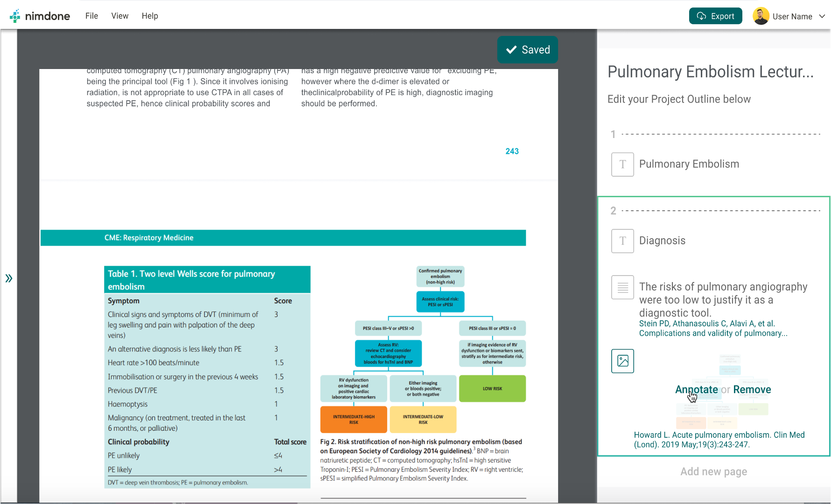The width and height of the screenshot is (831, 504).
Task: Click the image icon in Diagnosis page
Action: click(622, 361)
